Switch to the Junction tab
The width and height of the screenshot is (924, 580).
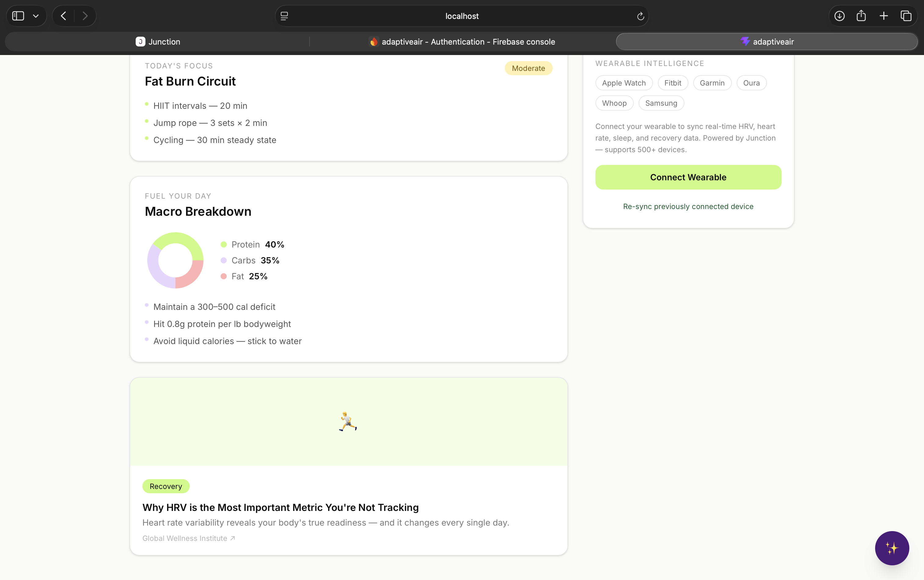(x=158, y=42)
